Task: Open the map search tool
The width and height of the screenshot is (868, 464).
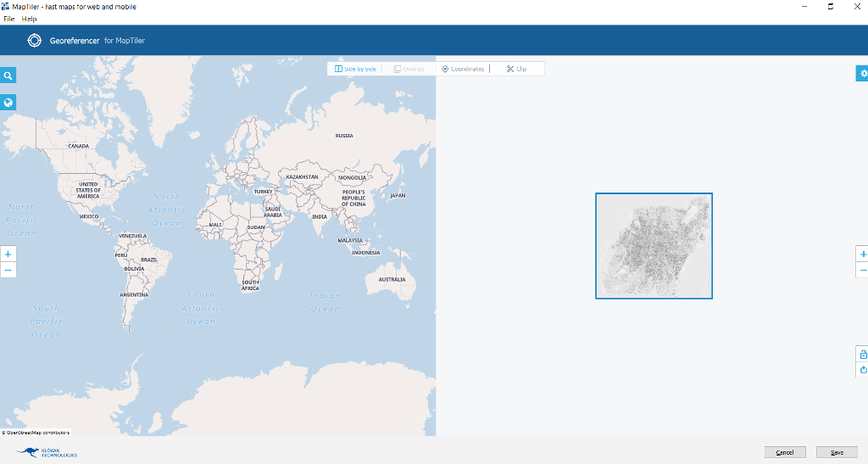Action: (x=8, y=75)
